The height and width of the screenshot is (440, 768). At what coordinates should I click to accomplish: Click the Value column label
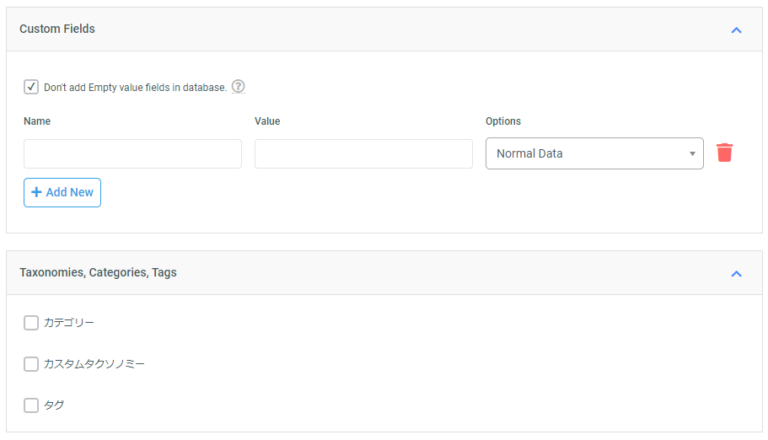[x=267, y=121]
